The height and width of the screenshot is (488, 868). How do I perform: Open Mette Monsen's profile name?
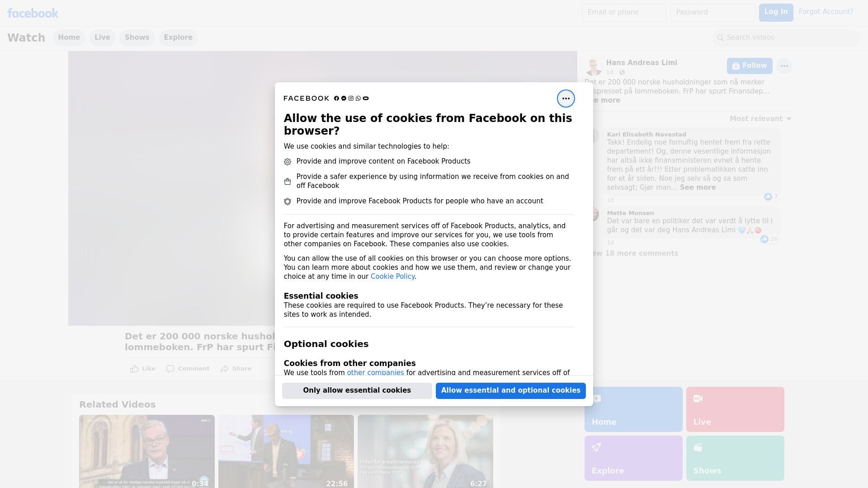(x=630, y=213)
